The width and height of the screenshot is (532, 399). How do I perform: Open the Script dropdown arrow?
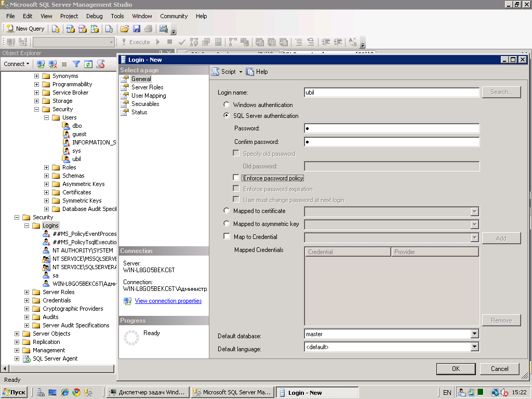tap(241, 72)
